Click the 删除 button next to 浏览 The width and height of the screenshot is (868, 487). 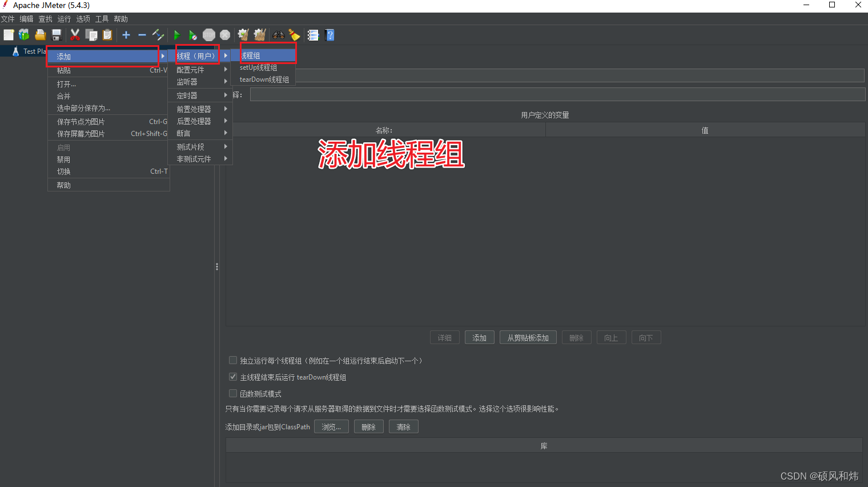[x=369, y=427]
